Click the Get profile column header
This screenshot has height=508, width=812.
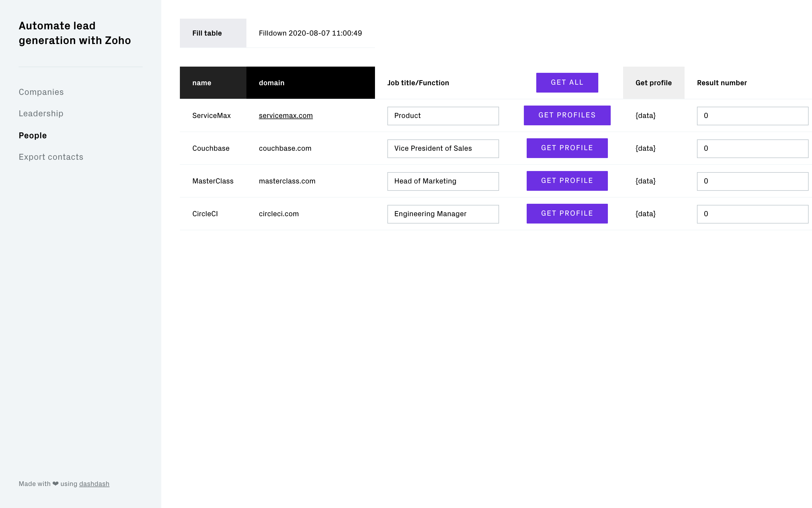654,83
